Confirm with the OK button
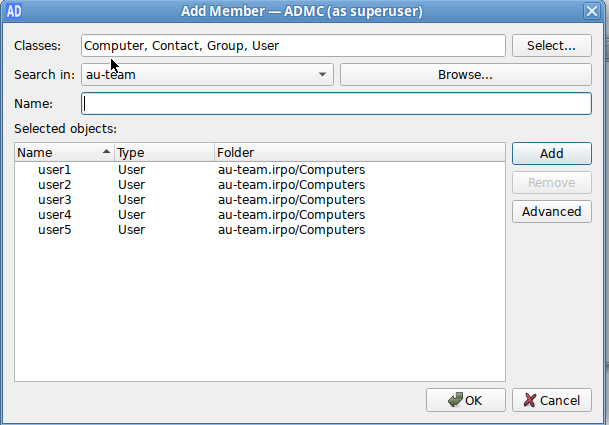 pyautogui.click(x=465, y=400)
